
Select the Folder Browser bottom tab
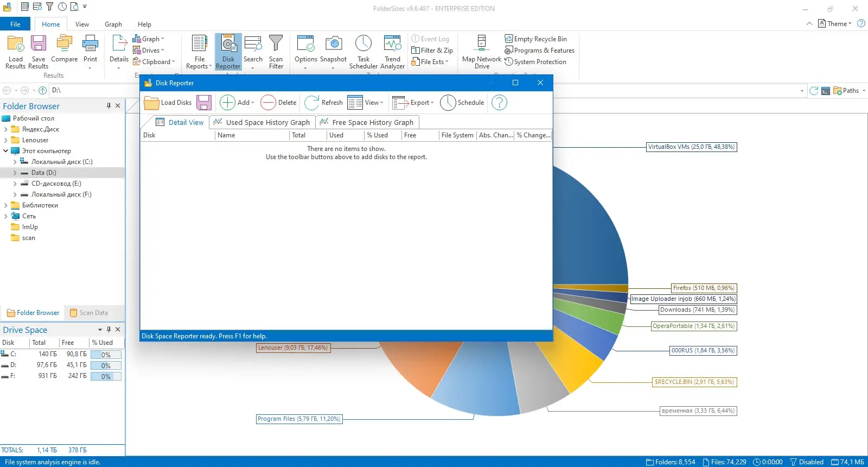coord(33,313)
